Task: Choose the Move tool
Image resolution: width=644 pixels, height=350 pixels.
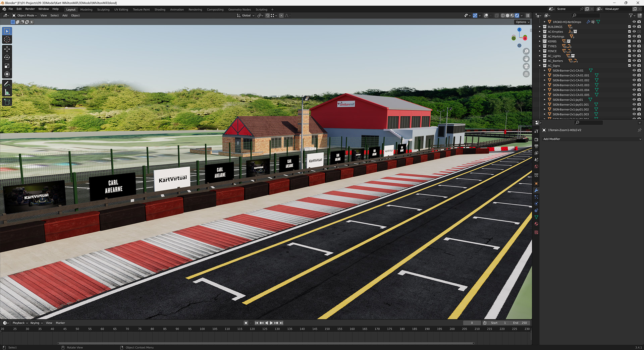Action: 7,49
